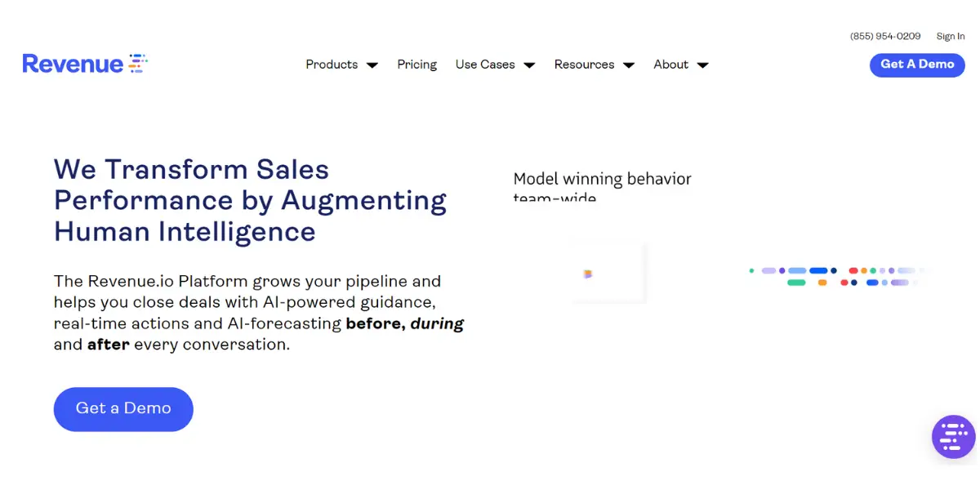Click the Sign In link
This screenshot has width=980, height=490.
click(951, 36)
